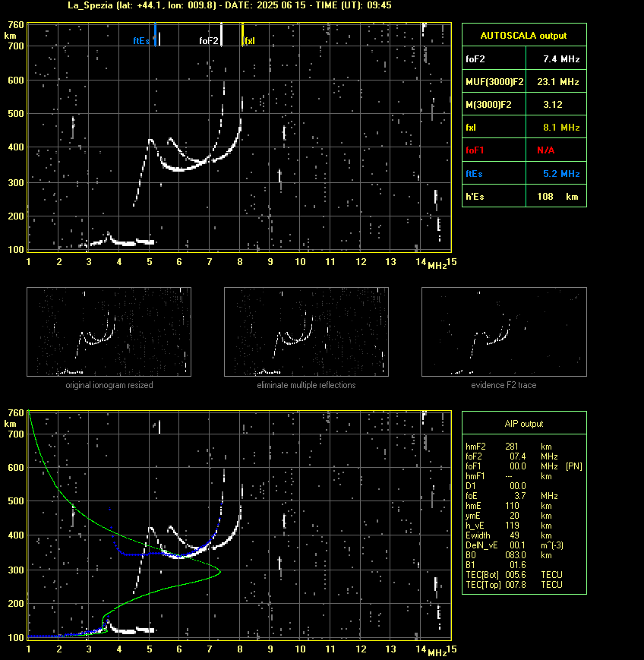644x660 pixels.
Task: Click the blue ftEs frequency marker label
Action: pos(141,41)
